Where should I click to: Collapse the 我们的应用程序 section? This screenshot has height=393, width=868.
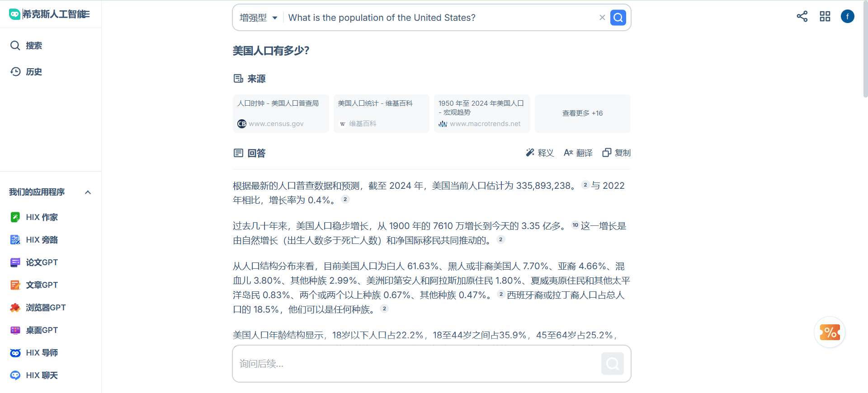pyautogui.click(x=88, y=192)
